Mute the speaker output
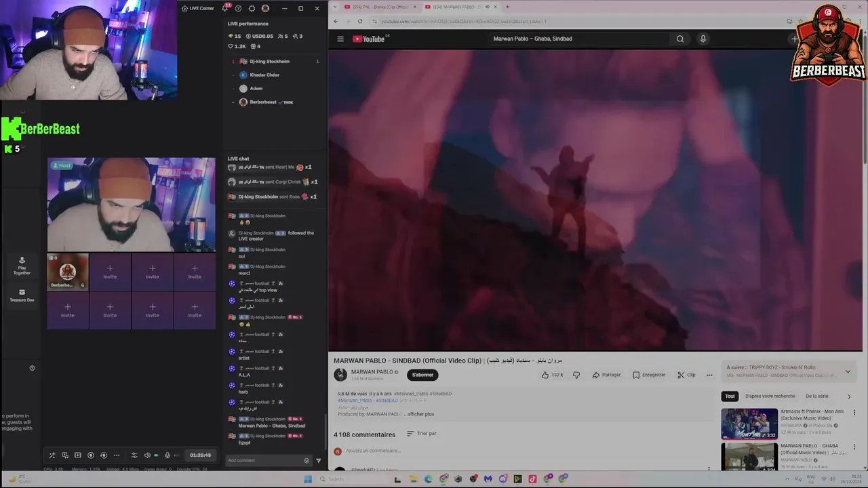 click(x=147, y=455)
